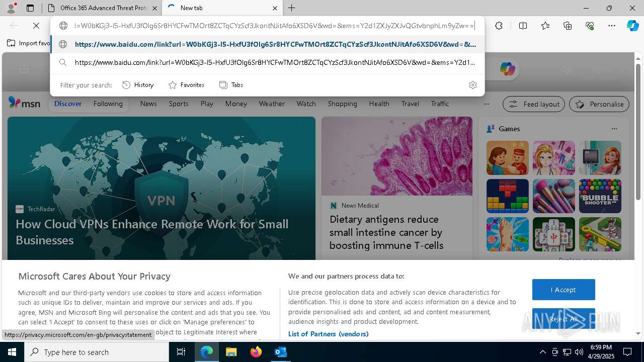Viewport: 644px width, 362px height.
Task: Open the network status tray icon
Action: pyautogui.click(x=567, y=352)
